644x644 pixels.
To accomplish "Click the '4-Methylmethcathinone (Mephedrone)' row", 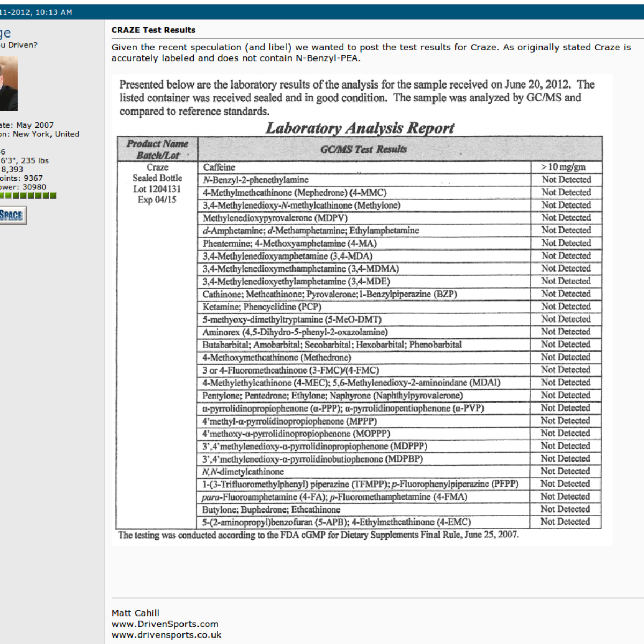I will [364, 193].
